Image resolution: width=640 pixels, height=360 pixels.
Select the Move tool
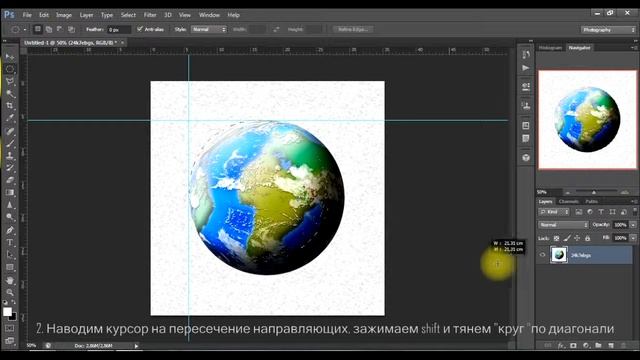10,56
